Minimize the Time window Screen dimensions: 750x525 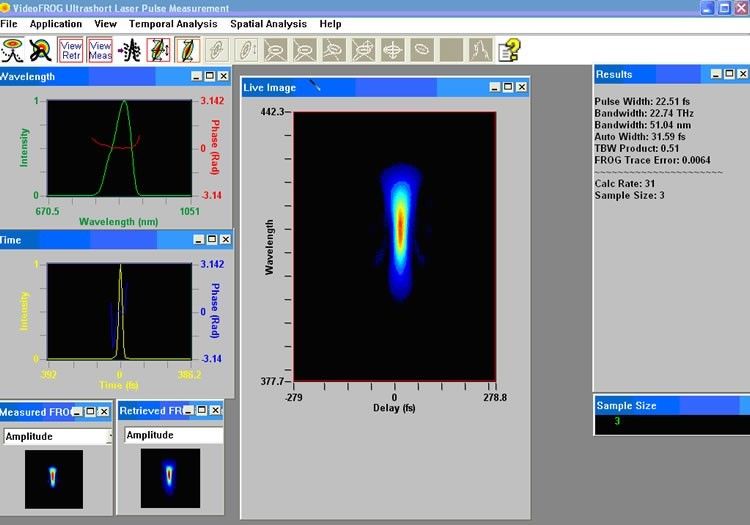199,240
